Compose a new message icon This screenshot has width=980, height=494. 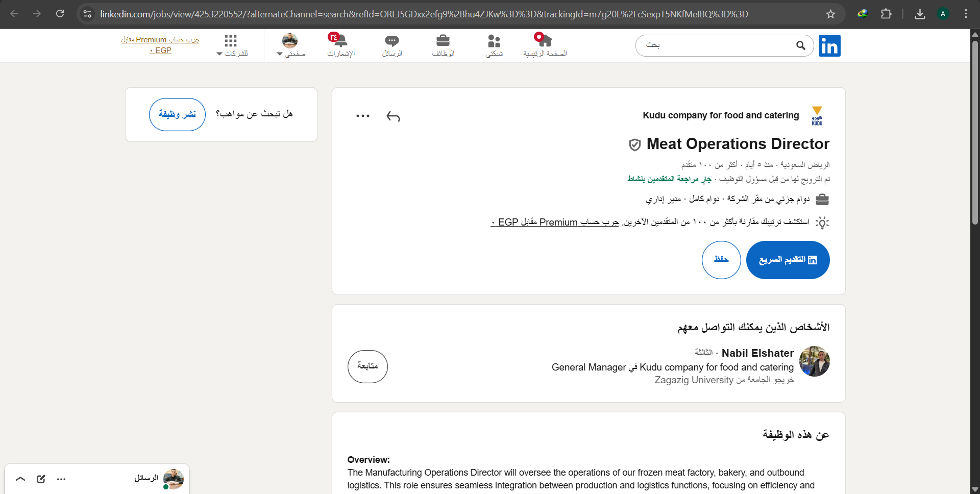click(41, 479)
